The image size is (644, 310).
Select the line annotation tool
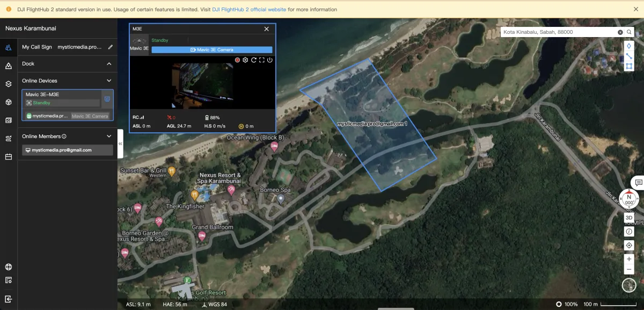tap(629, 56)
